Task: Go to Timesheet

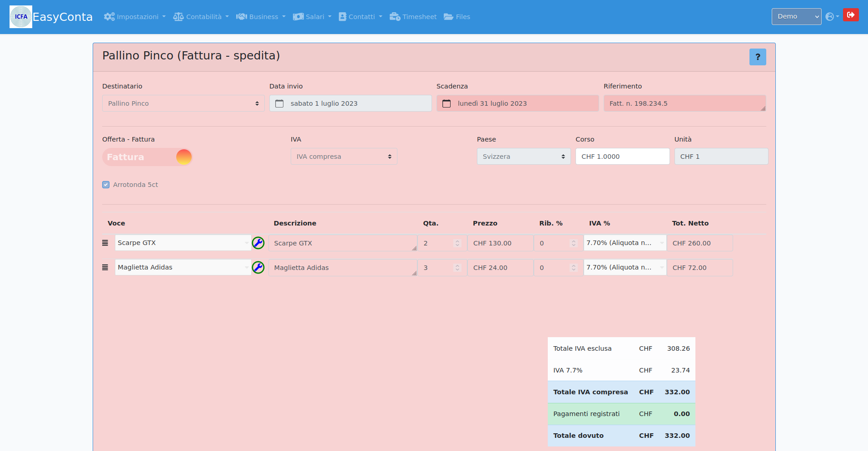Action: (413, 17)
